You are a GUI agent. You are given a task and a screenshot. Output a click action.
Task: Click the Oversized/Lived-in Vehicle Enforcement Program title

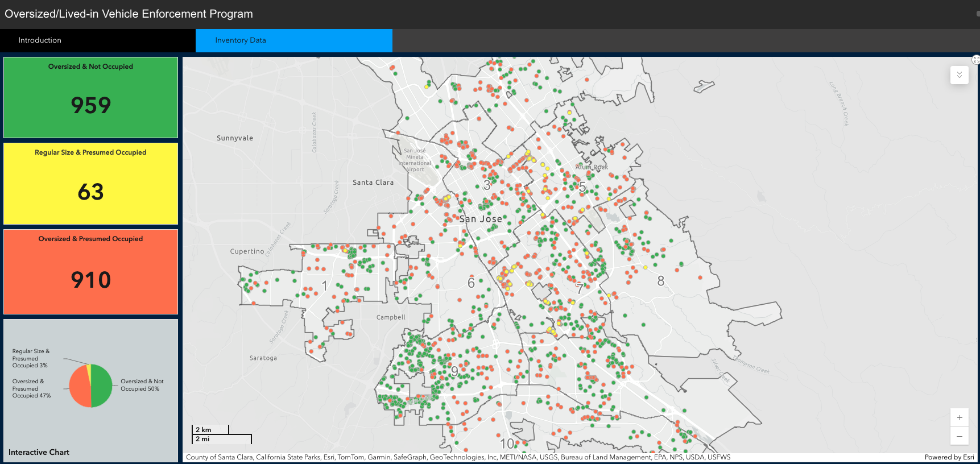click(x=129, y=14)
